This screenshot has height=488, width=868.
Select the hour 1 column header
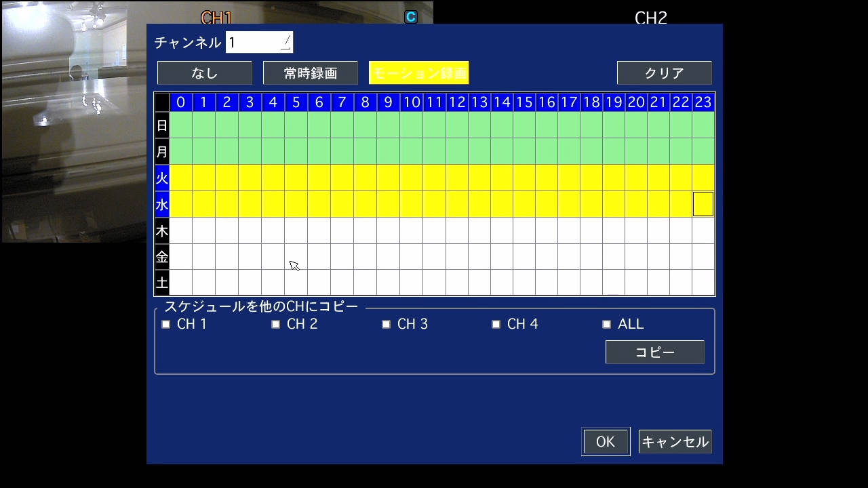pyautogui.click(x=204, y=102)
